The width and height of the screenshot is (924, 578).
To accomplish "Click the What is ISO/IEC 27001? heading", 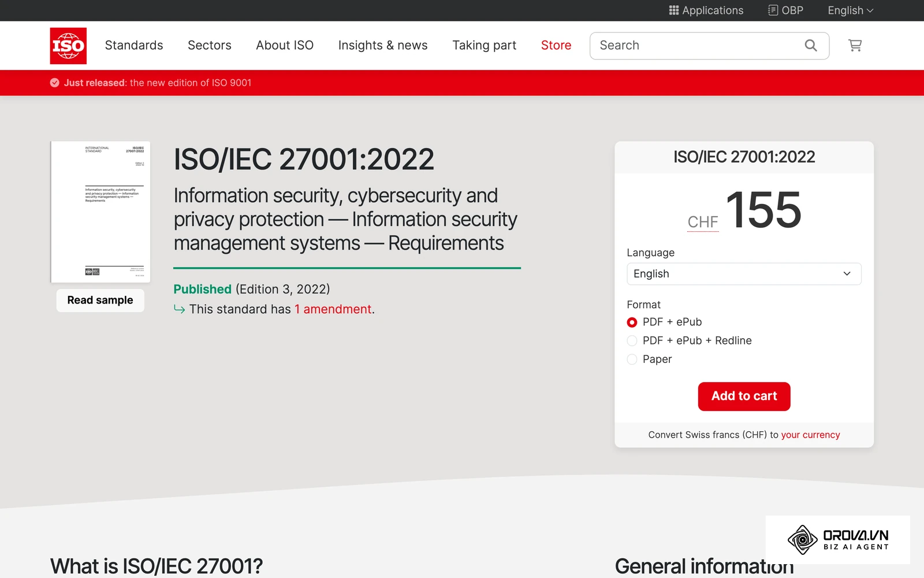I will 157,566.
